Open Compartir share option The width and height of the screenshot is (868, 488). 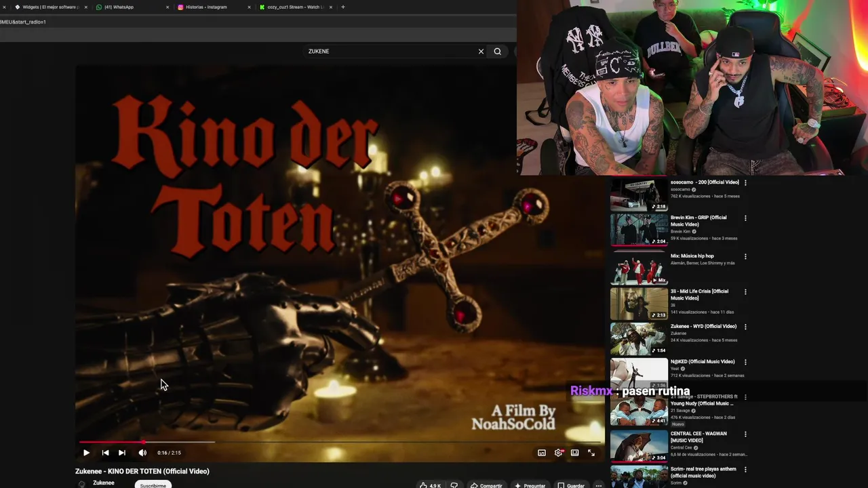tap(487, 485)
